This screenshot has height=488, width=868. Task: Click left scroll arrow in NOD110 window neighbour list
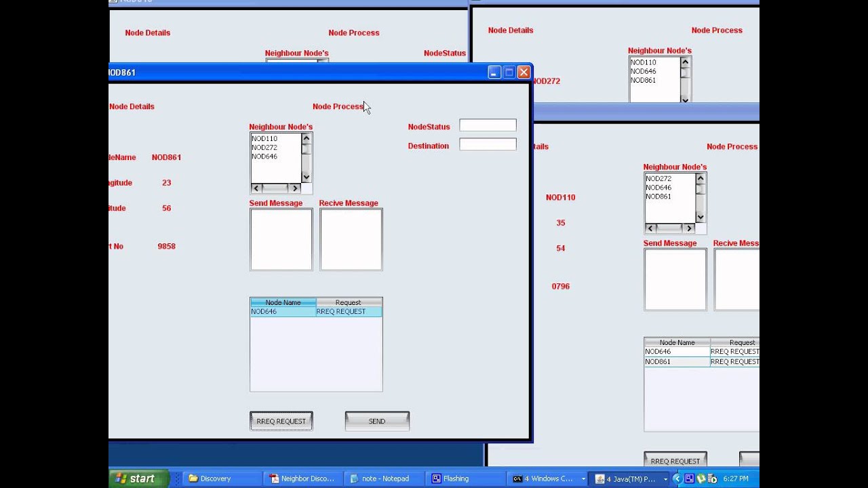650,228
